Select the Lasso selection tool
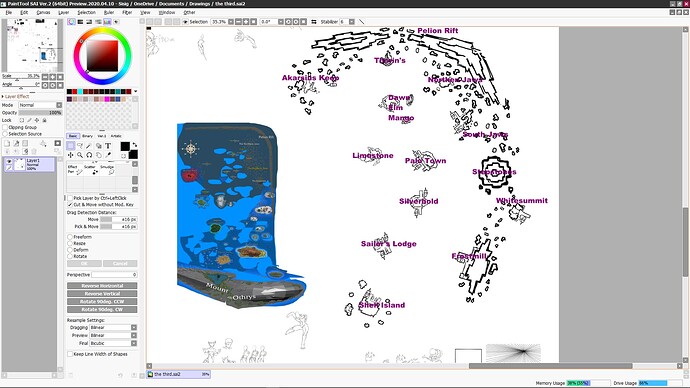The image size is (690, 388). (80, 146)
